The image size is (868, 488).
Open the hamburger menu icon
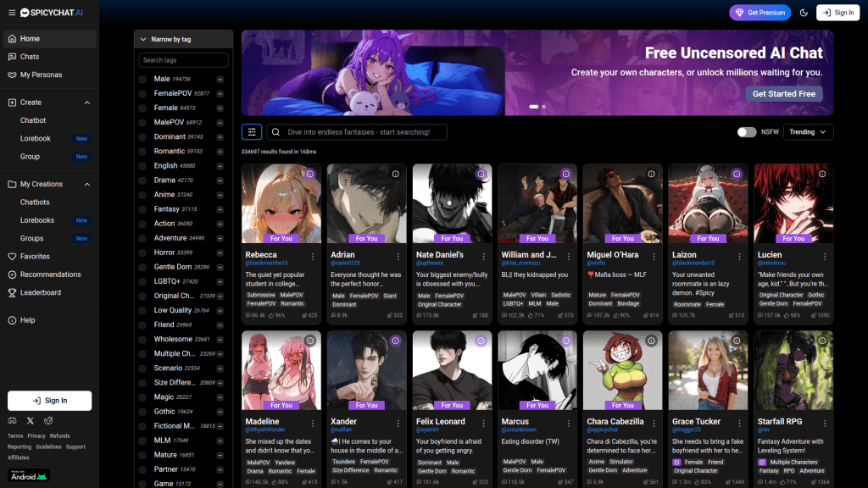pos(12,13)
